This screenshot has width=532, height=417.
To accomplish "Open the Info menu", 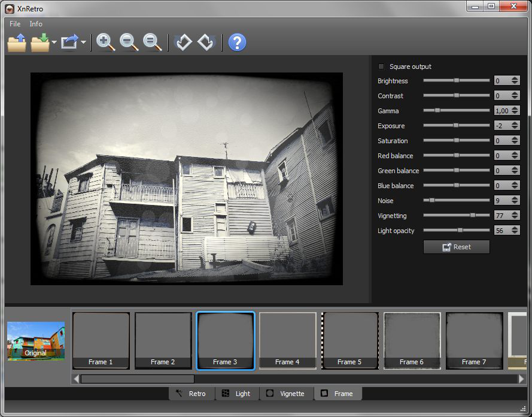I will [36, 24].
